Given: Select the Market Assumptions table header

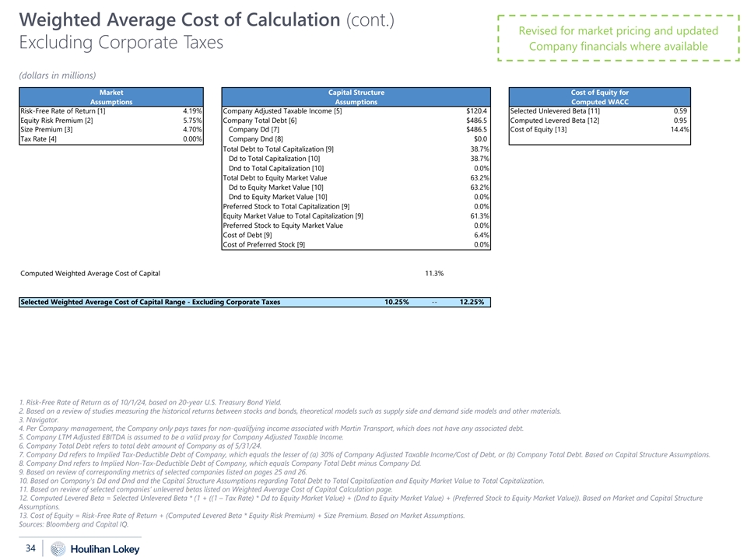Looking at the screenshot, I should (111, 97).
